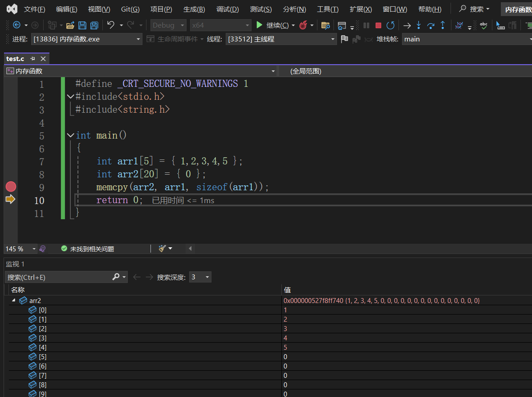Collapse the #include fold chevron on line 2
The image size is (532, 397).
(71, 96)
